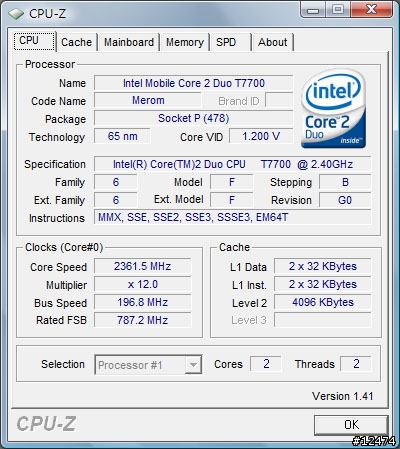This screenshot has height=449, width=400.
Task: Expand the Processor #1 selection dropdown
Action: [193, 365]
